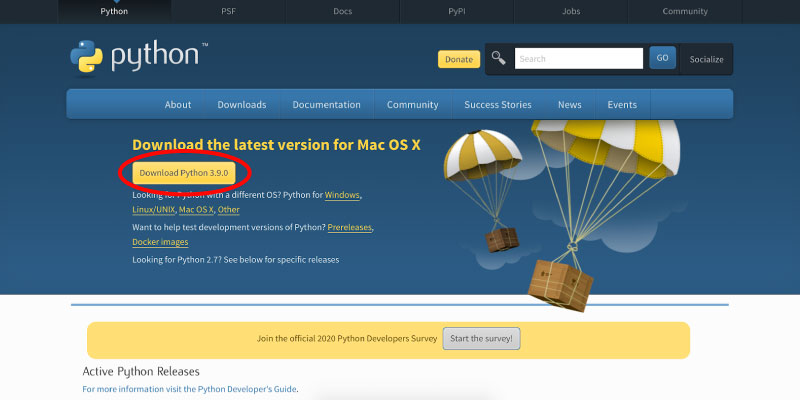Click the Start the survey! button
Screen dimensions: 800x400
(481, 338)
